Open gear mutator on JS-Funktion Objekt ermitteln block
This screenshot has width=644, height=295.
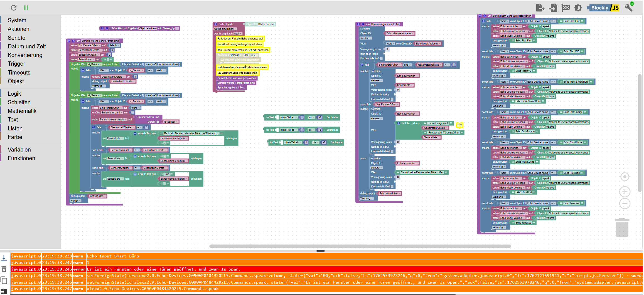(x=102, y=28)
